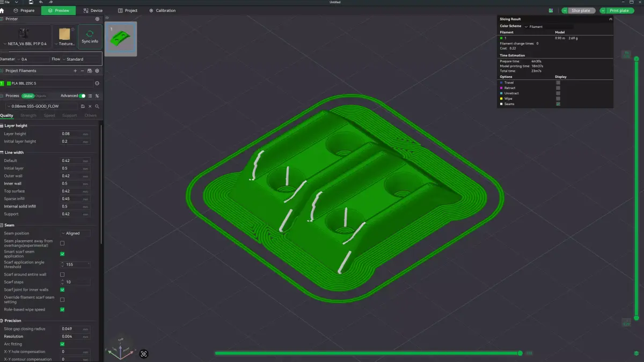
Task: Go to the Home icon
Action: (2, 10)
